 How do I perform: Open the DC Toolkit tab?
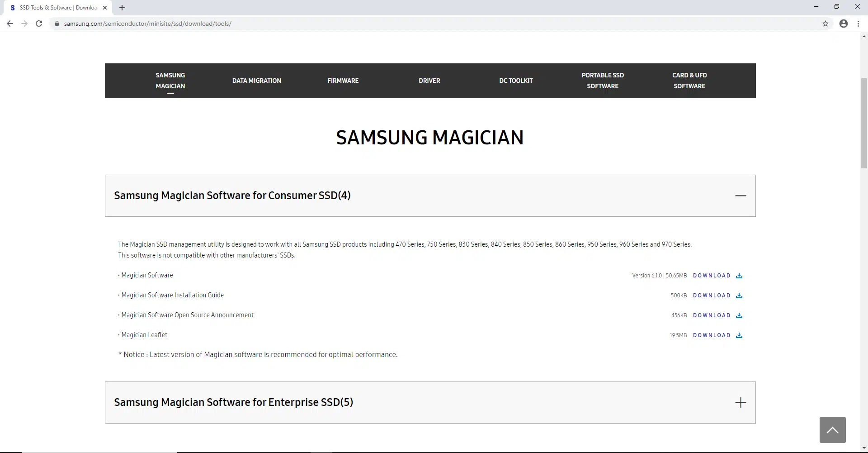[516, 81]
